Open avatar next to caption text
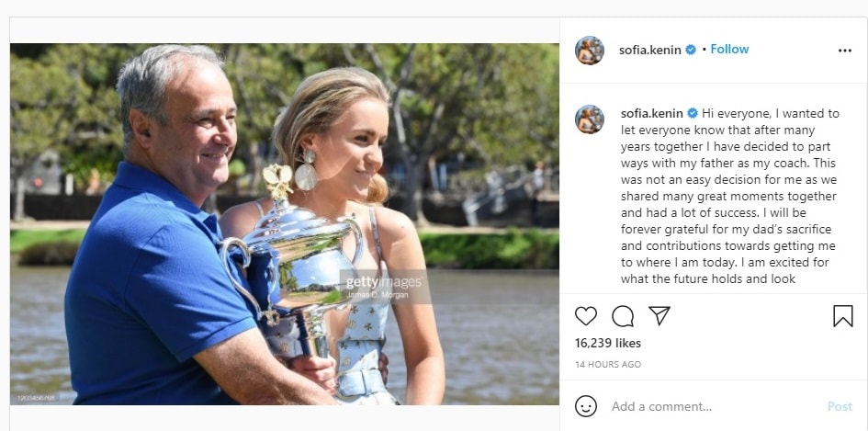 tap(589, 119)
